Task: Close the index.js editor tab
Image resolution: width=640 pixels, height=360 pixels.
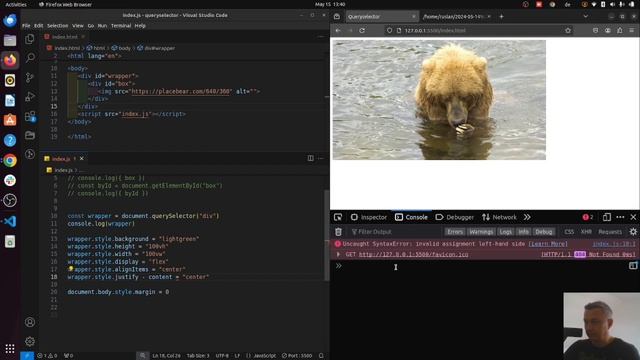Action: point(82,158)
